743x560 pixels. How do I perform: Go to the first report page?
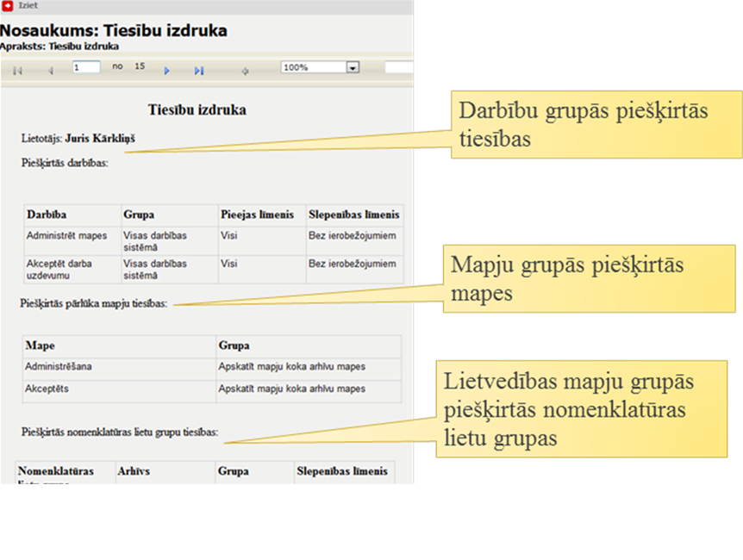(17, 71)
